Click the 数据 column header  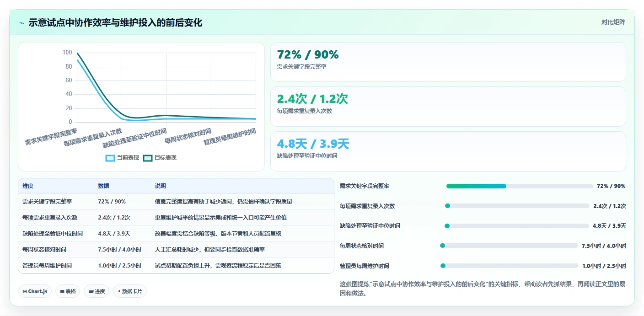click(103, 186)
